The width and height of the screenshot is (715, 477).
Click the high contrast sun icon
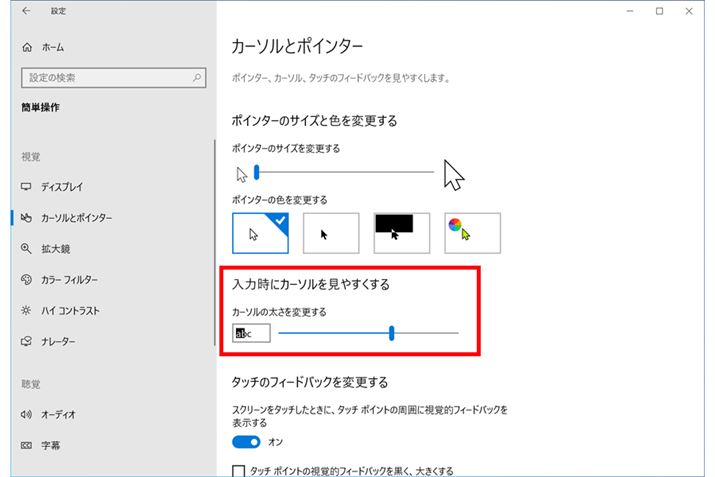[26, 311]
